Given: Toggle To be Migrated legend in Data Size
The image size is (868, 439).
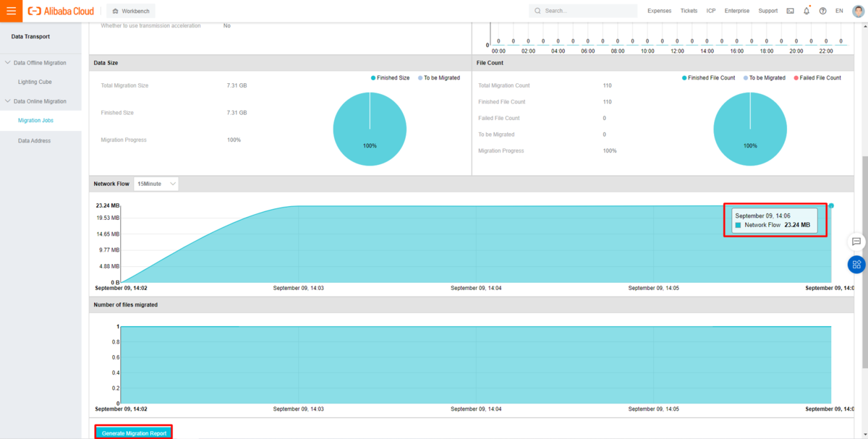Looking at the screenshot, I should tap(439, 77).
